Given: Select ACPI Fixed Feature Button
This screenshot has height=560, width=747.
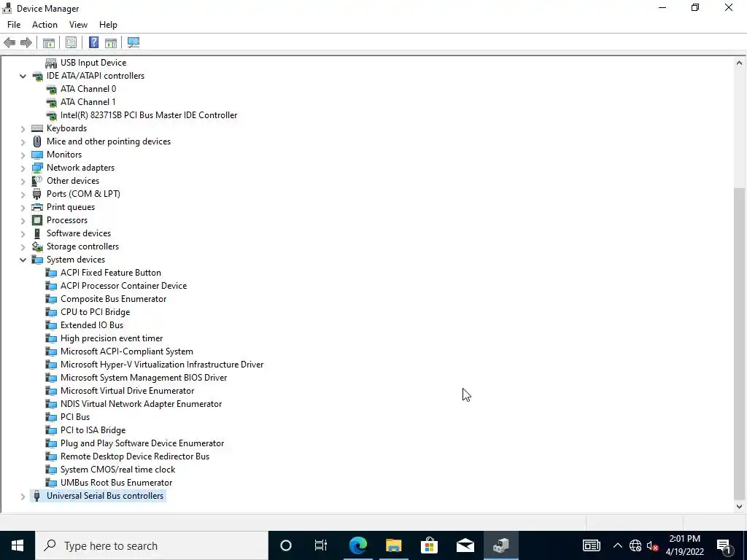Looking at the screenshot, I should [x=111, y=273].
